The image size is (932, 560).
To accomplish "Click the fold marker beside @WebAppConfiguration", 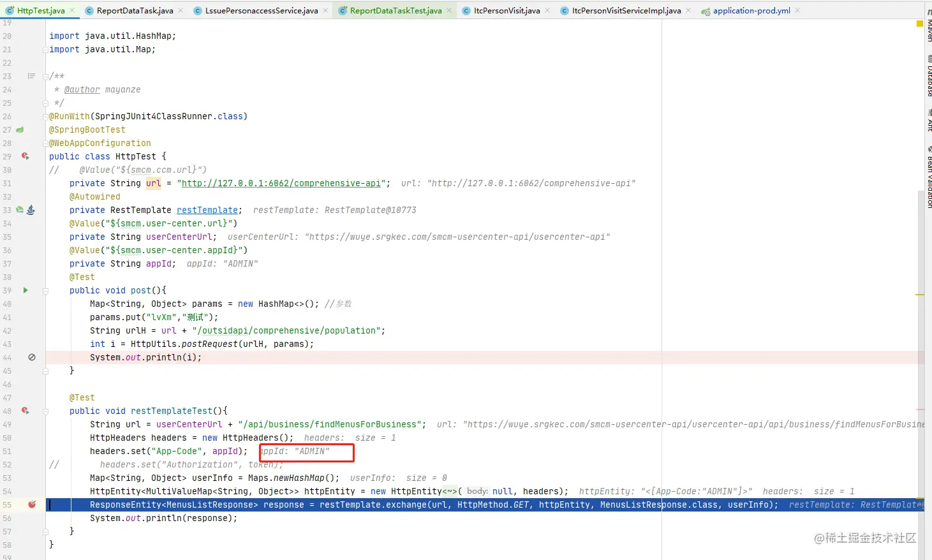I will (46, 143).
